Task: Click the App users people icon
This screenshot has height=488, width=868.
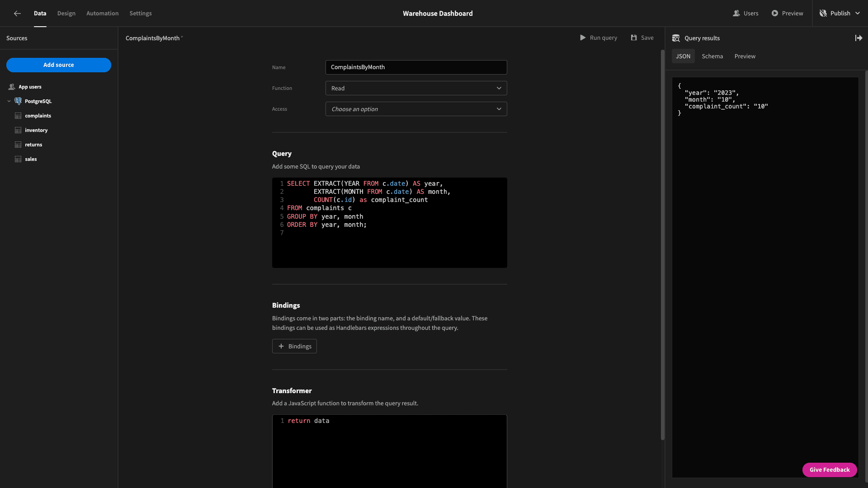Action: pyautogui.click(x=12, y=87)
